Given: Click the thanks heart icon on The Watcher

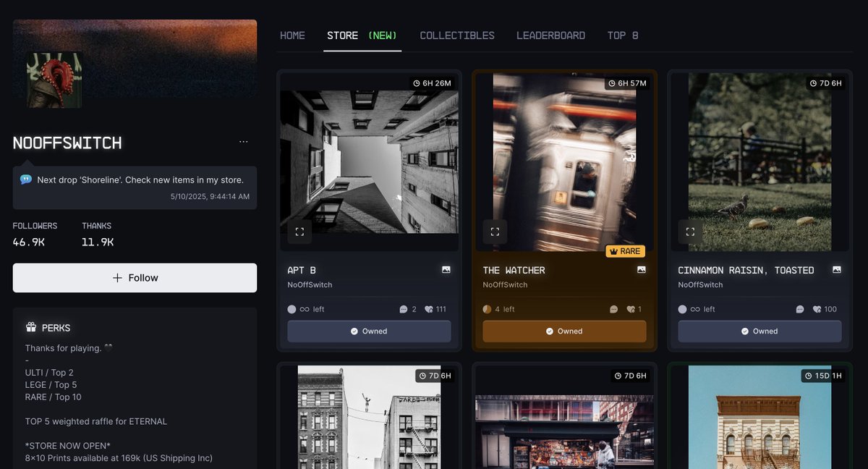Looking at the screenshot, I should pos(631,309).
